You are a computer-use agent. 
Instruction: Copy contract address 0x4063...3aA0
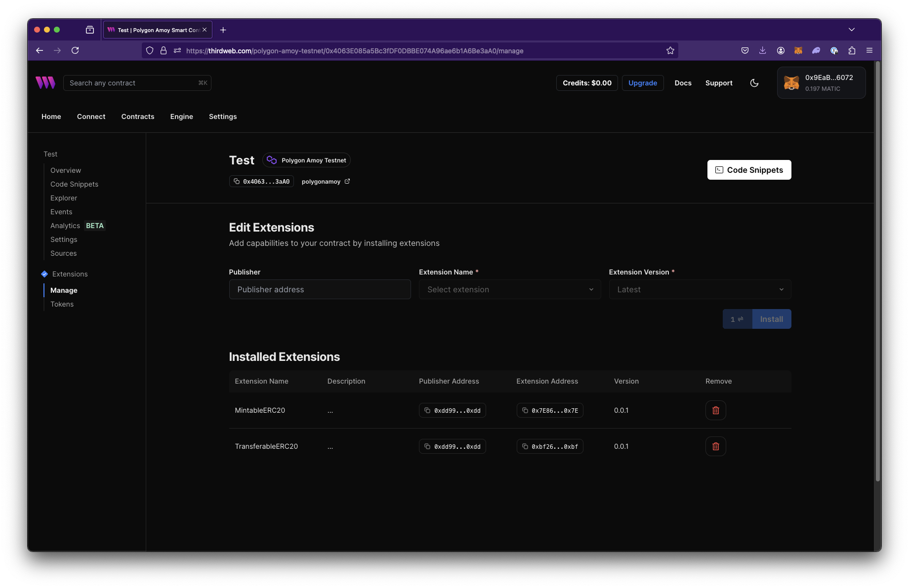point(261,182)
